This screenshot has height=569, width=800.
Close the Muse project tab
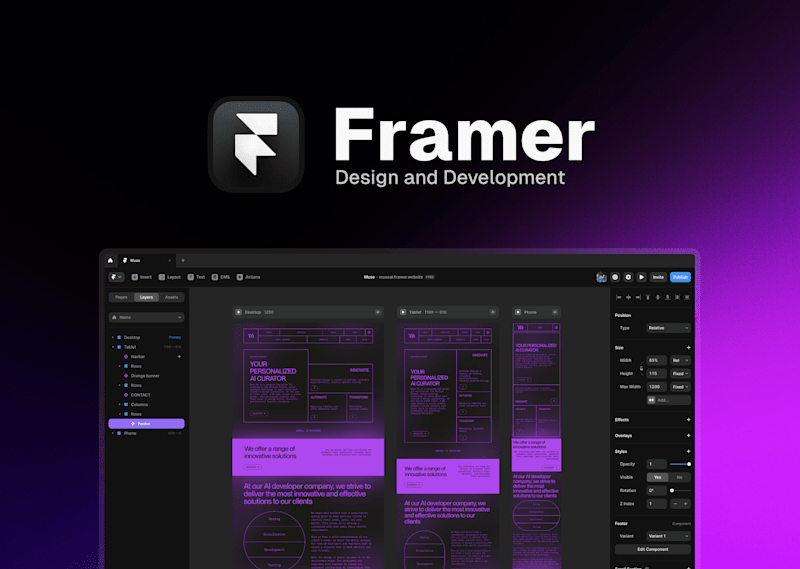[x=170, y=260]
